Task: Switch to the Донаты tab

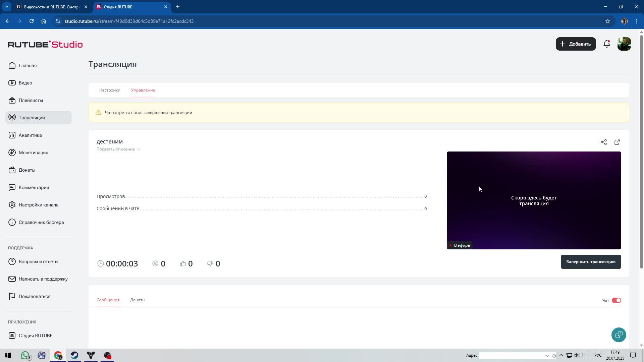Action: [138, 300]
